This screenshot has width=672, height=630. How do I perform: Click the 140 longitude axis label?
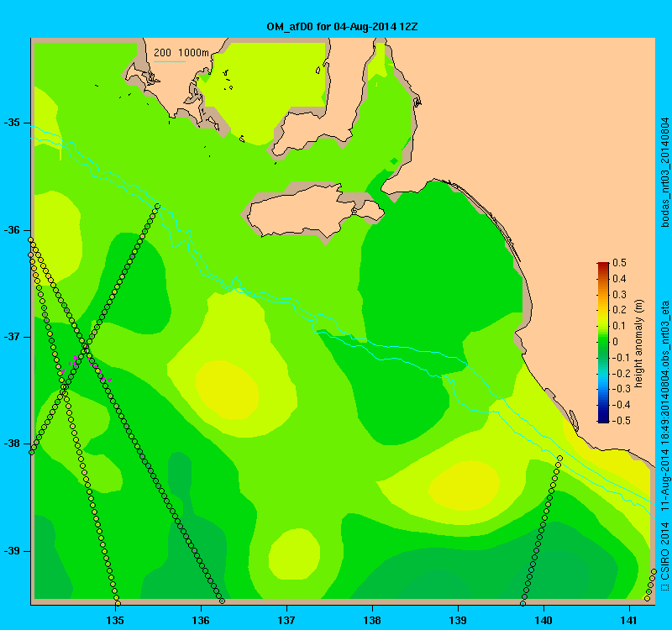pos(543,620)
